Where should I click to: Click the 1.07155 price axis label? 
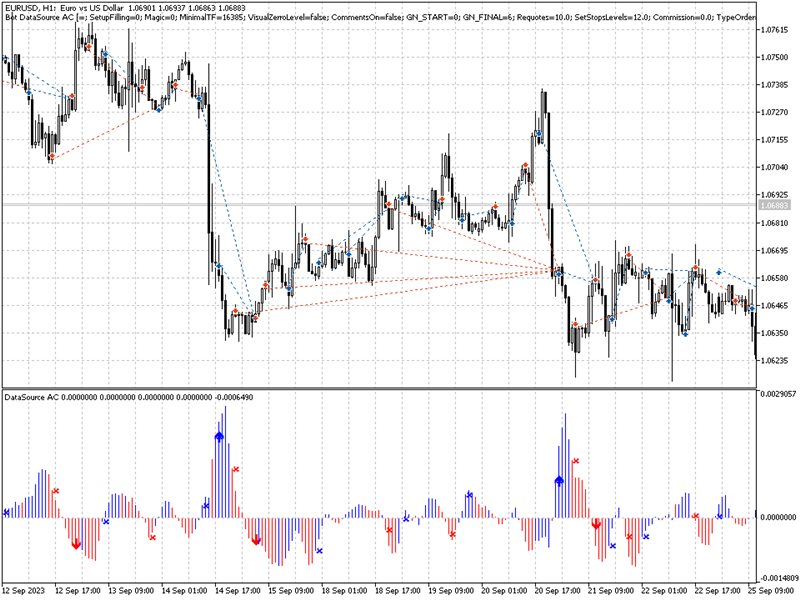tap(774, 140)
